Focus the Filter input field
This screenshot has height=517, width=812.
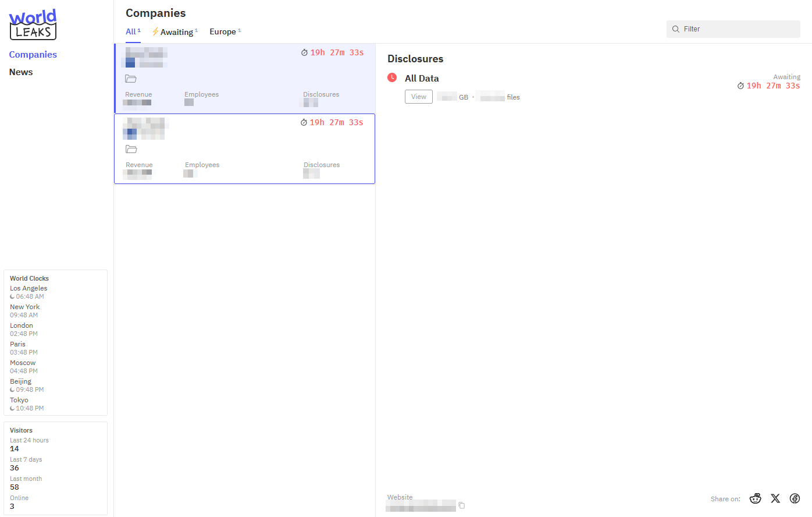(x=739, y=29)
